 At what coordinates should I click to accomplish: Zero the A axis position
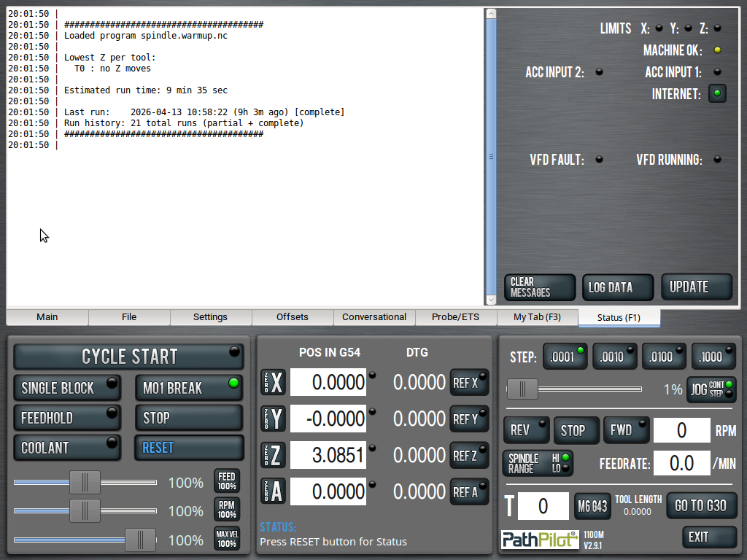(274, 491)
